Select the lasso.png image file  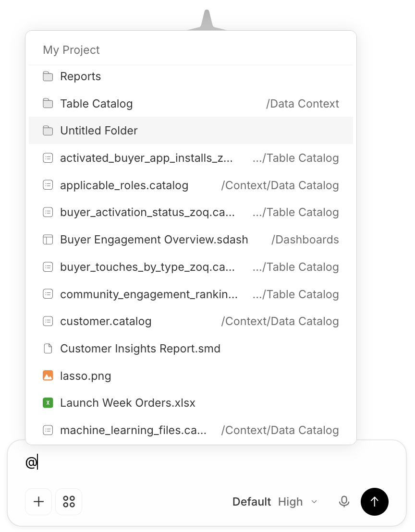point(191,376)
